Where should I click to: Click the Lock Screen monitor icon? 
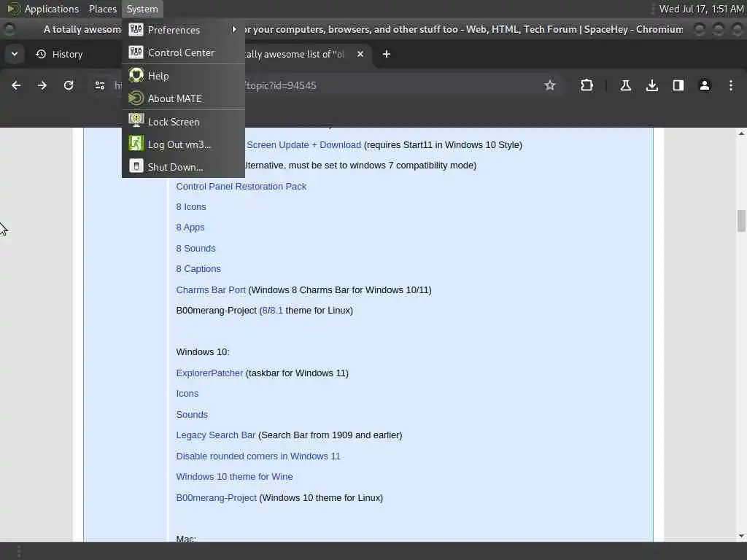(136, 121)
